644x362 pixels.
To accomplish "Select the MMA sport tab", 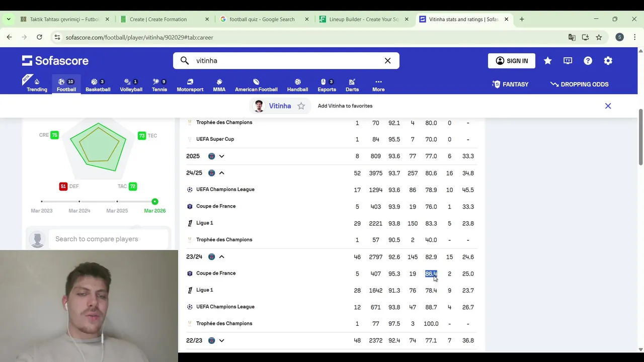I will click(x=219, y=84).
